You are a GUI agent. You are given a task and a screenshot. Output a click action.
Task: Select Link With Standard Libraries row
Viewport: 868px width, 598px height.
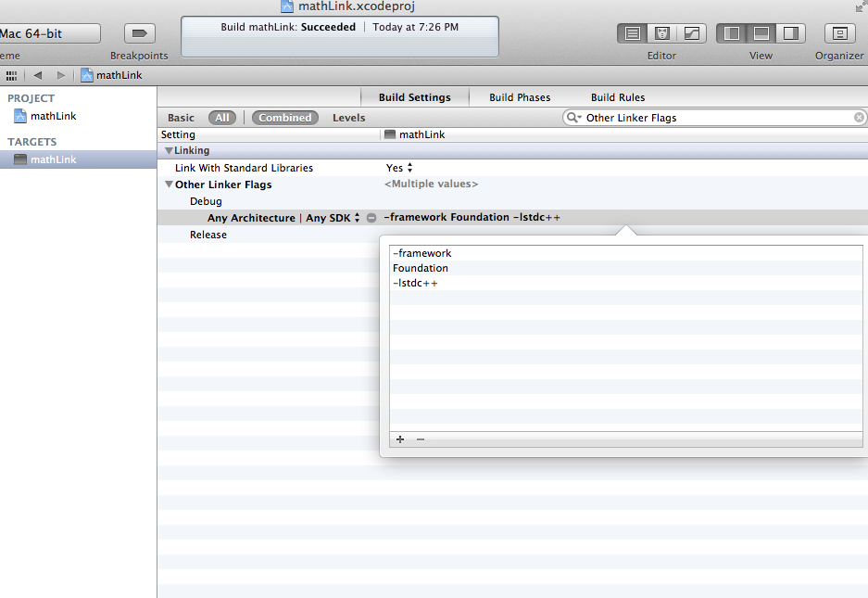(512, 168)
